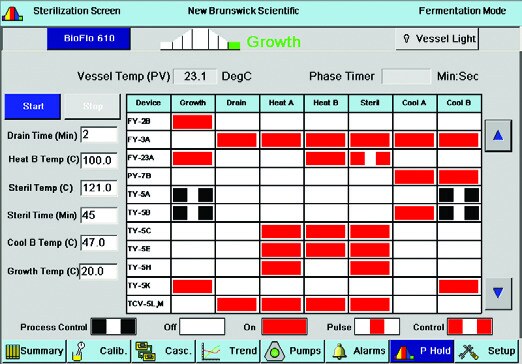The height and width of the screenshot is (364, 522).
Task: Open the Pumps tab
Action: click(x=293, y=351)
